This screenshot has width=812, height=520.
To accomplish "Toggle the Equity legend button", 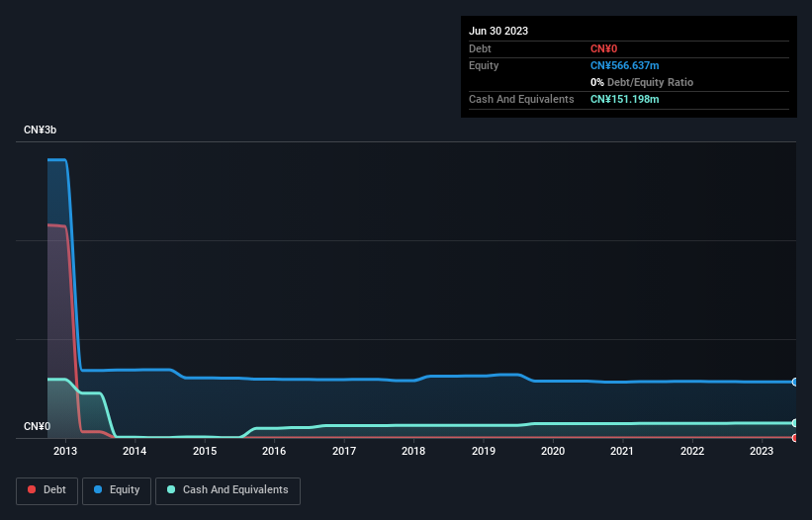I will [117, 490].
